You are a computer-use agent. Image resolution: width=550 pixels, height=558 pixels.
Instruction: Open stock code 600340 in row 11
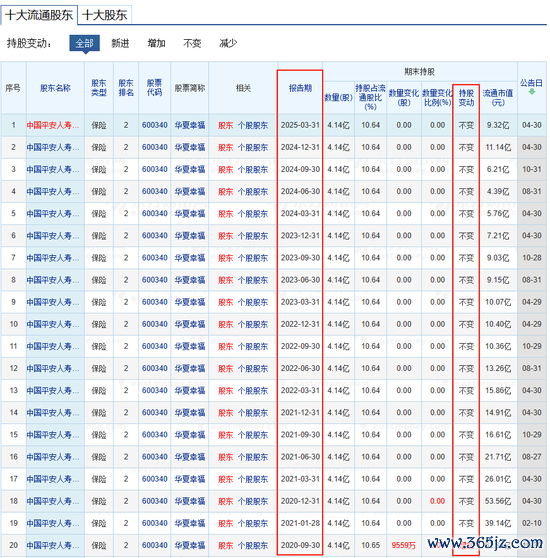pyautogui.click(x=154, y=346)
